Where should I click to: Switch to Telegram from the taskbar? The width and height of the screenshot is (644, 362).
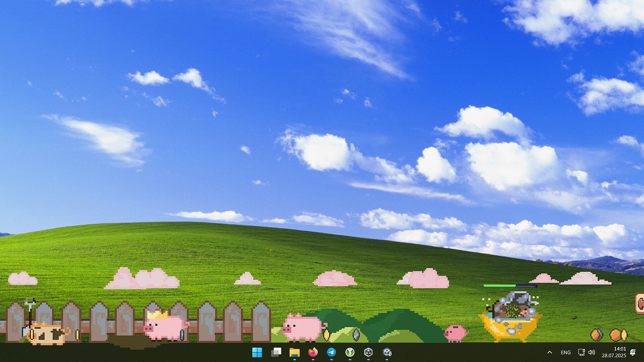[331, 352]
